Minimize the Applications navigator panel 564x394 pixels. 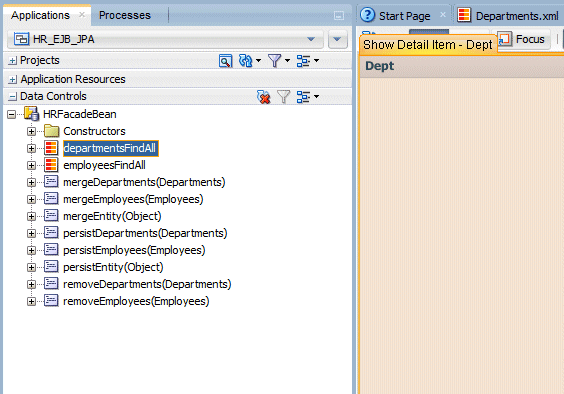[x=339, y=15]
